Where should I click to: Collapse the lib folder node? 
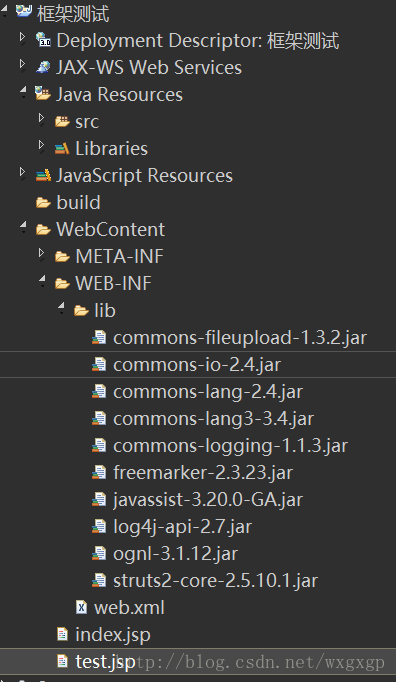click(x=62, y=306)
